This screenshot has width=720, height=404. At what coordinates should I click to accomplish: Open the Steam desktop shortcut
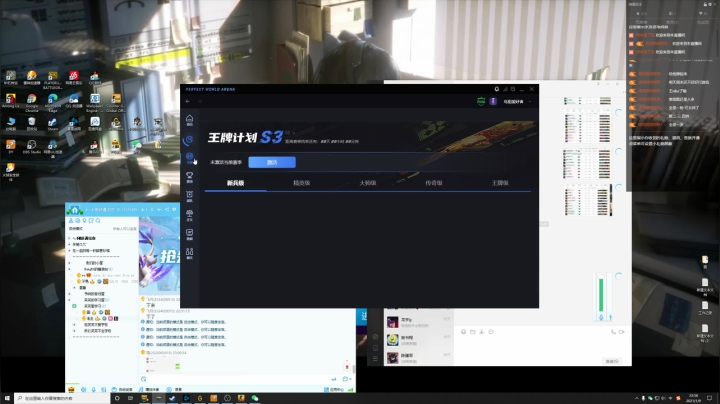(52, 124)
